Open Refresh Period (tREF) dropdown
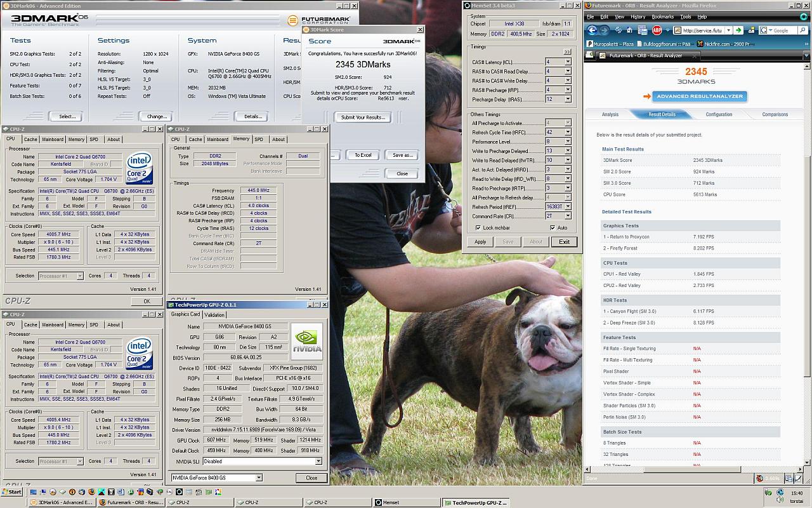 click(568, 206)
